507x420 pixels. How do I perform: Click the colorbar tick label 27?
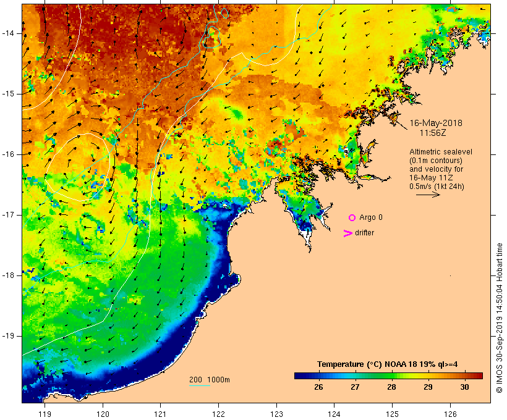(x=355, y=387)
